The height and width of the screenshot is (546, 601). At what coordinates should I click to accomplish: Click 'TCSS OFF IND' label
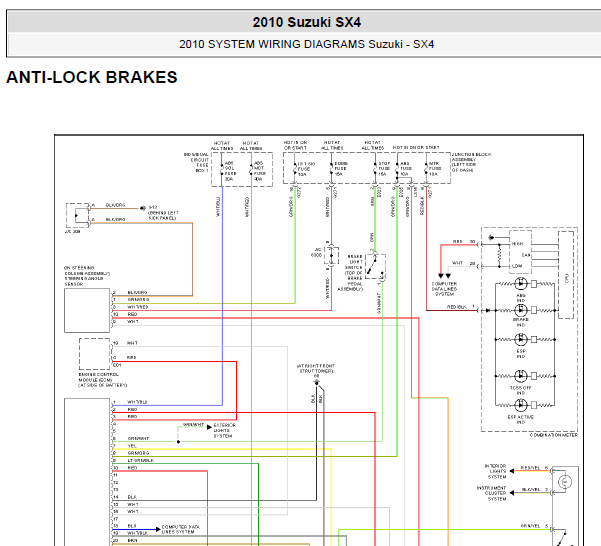click(521, 390)
